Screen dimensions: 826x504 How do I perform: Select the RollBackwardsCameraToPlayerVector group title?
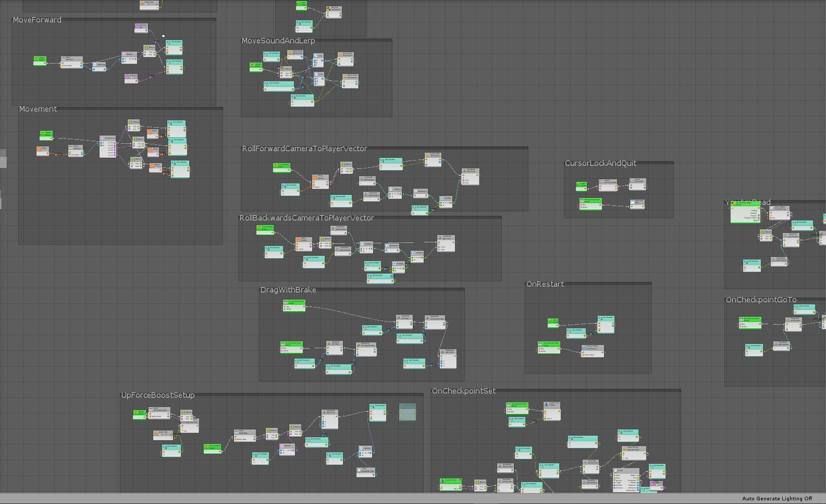(306, 218)
